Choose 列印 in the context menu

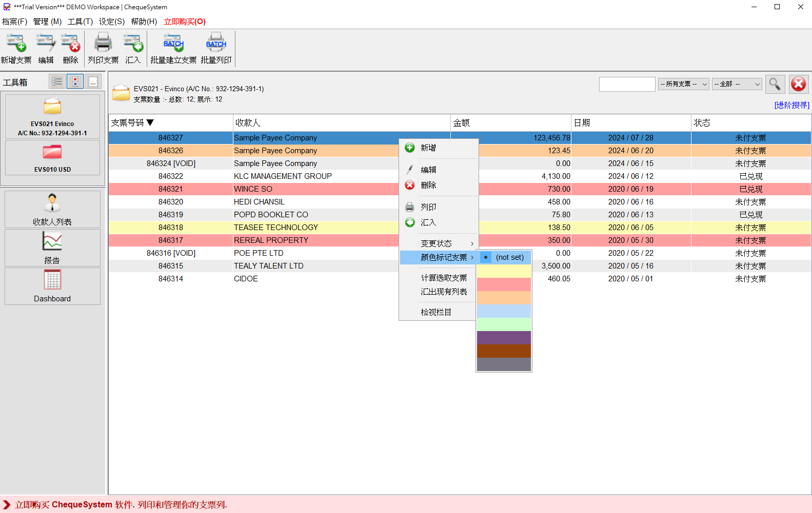click(x=439, y=207)
